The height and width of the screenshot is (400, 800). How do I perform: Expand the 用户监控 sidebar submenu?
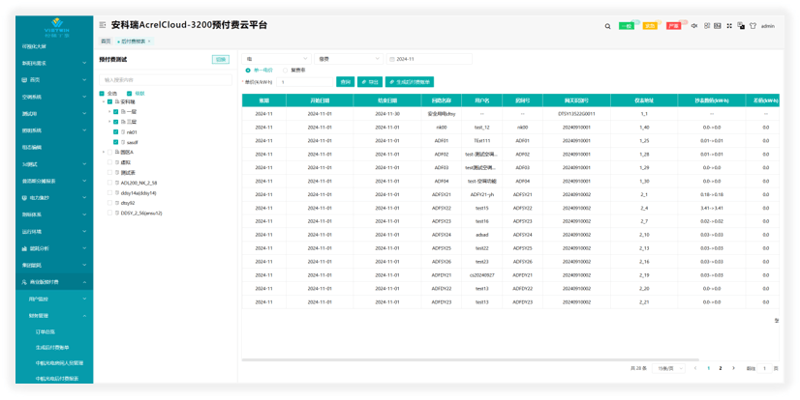coord(84,298)
